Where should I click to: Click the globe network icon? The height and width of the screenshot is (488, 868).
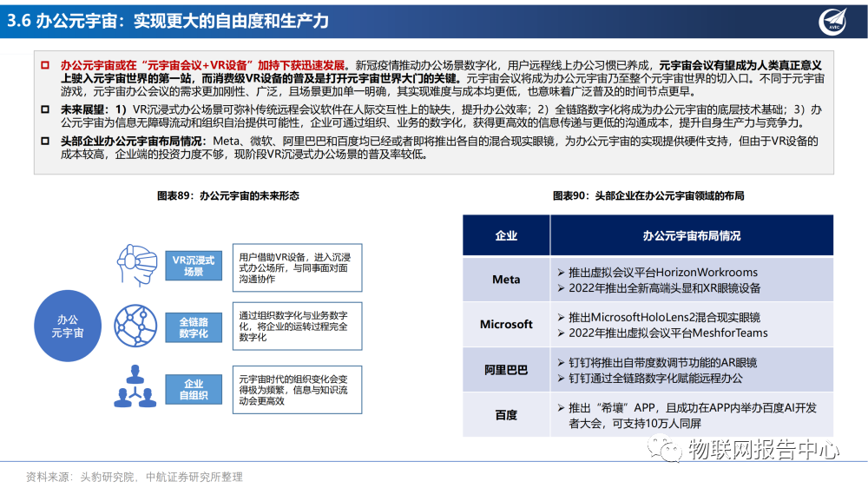(135, 326)
